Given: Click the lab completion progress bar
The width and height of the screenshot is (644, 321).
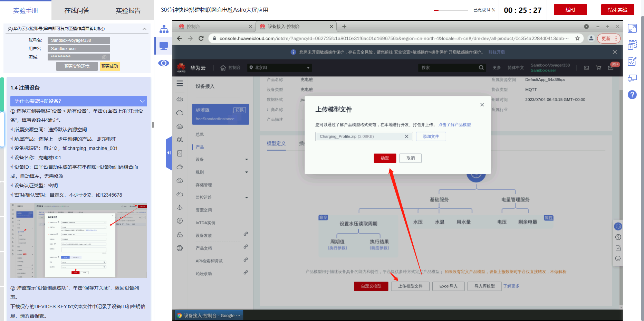Looking at the screenshot, I should click(451, 10).
